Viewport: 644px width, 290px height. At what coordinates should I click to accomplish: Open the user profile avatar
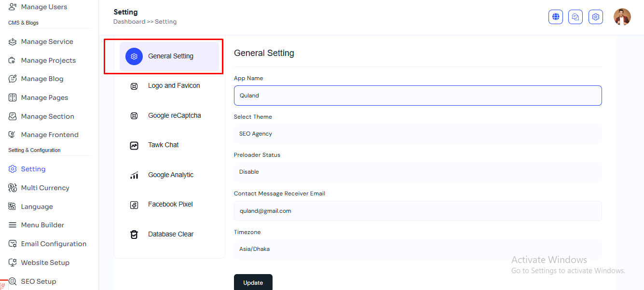click(622, 17)
